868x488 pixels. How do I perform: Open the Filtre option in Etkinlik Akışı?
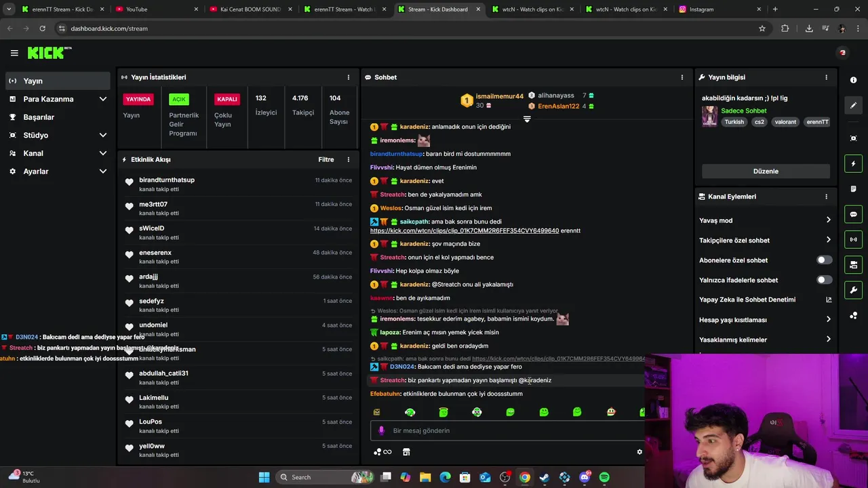pos(326,160)
